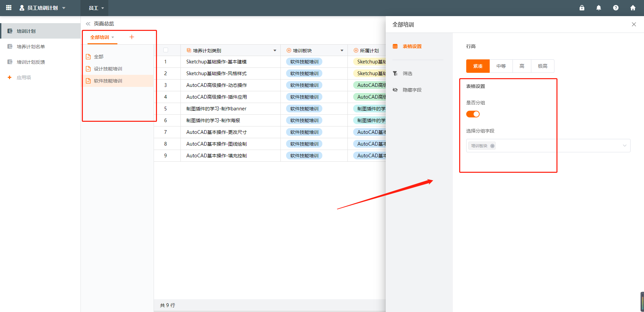Open the apps grid menu at top left

[8, 8]
